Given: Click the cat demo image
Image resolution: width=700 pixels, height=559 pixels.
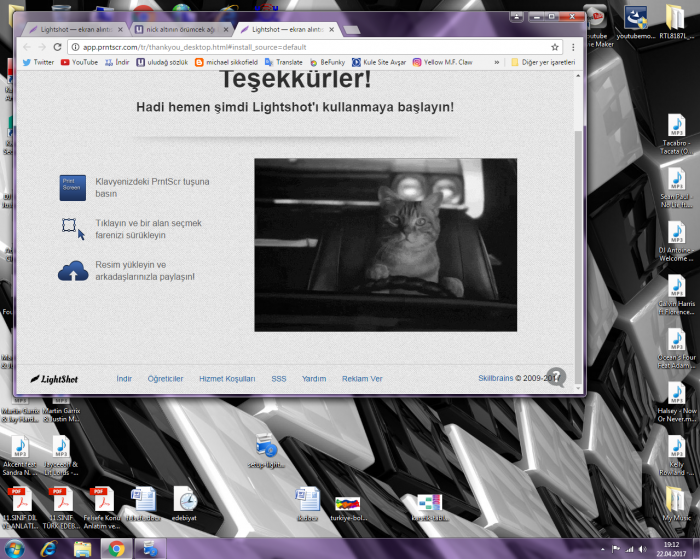Looking at the screenshot, I should pos(386,245).
